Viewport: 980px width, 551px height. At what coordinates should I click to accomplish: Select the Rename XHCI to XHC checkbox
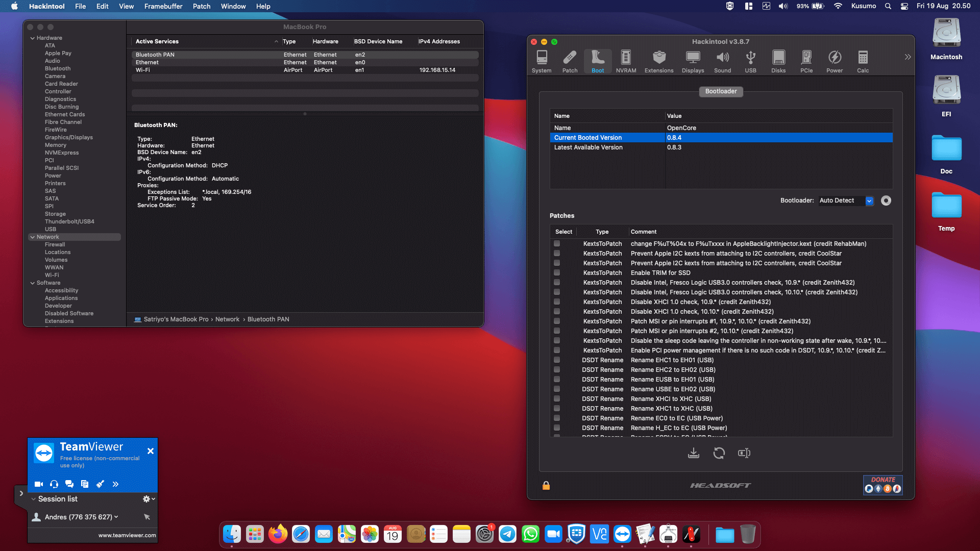pos(557,399)
